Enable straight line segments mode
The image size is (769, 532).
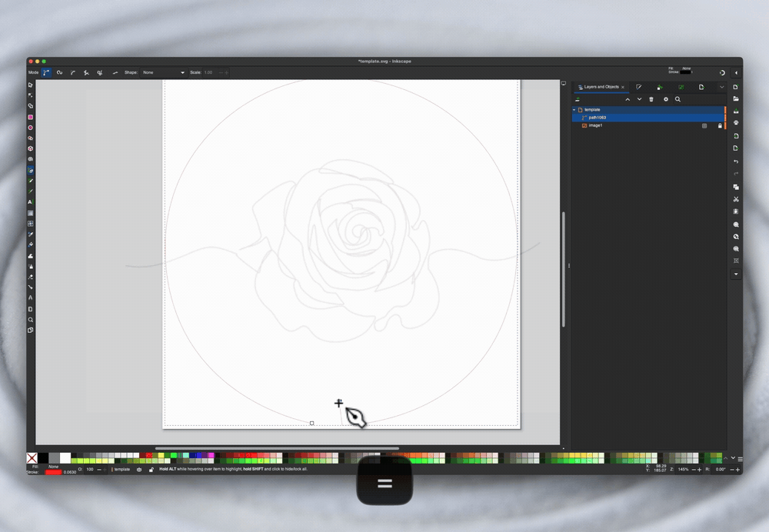[86, 72]
